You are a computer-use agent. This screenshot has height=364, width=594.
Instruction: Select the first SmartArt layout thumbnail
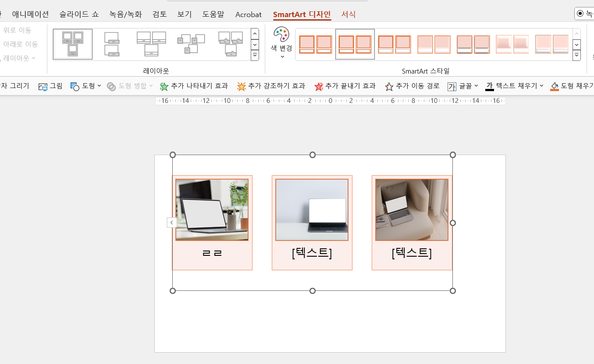point(73,44)
